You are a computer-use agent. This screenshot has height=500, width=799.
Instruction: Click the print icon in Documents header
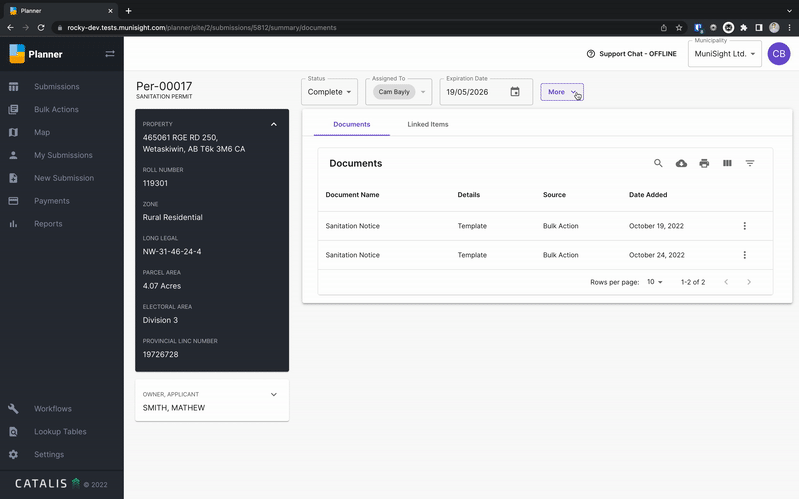pos(704,163)
